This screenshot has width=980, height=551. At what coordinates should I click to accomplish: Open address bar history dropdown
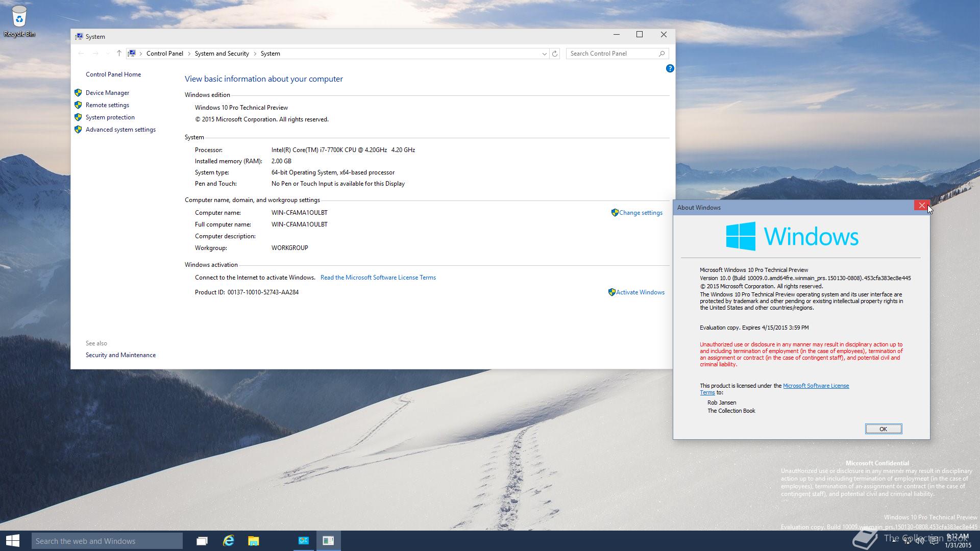coord(544,54)
